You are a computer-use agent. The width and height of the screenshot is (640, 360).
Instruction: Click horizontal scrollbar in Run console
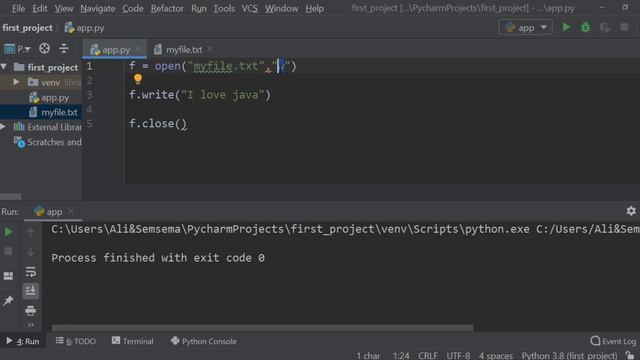(262, 328)
